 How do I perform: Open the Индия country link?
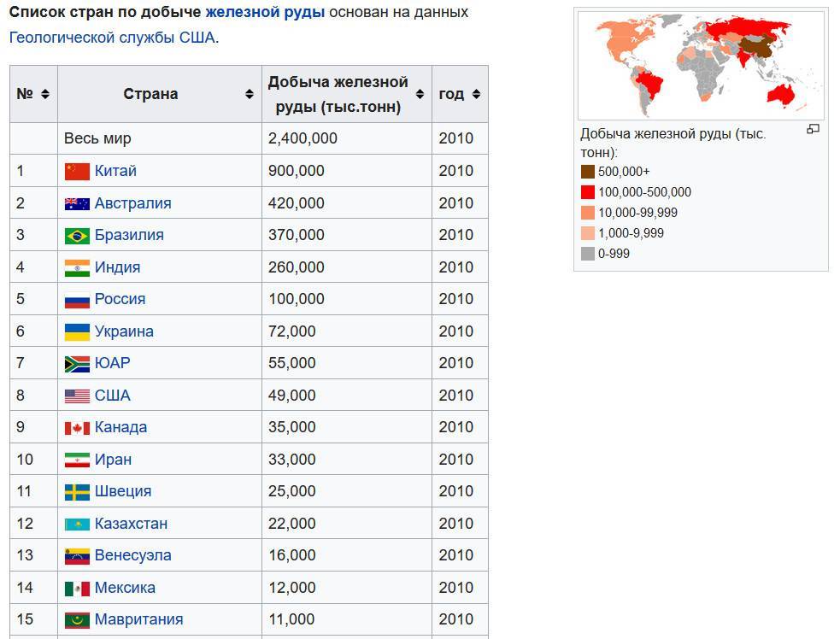117,267
